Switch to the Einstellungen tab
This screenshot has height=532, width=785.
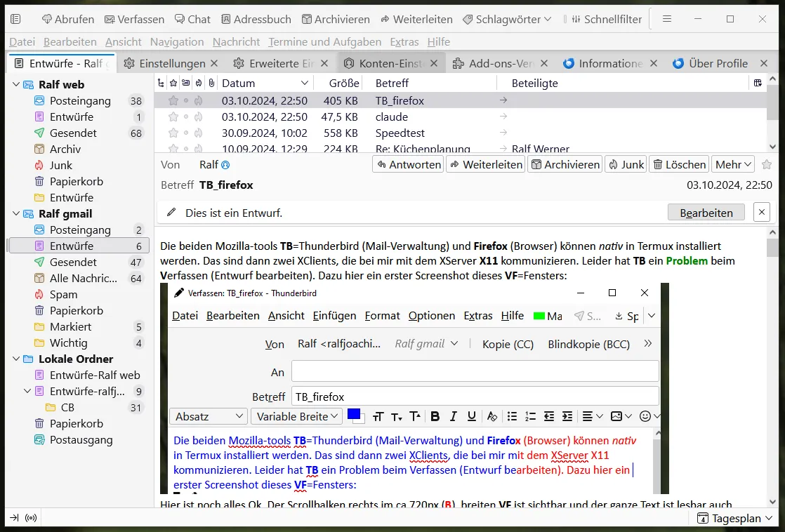tap(171, 64)
